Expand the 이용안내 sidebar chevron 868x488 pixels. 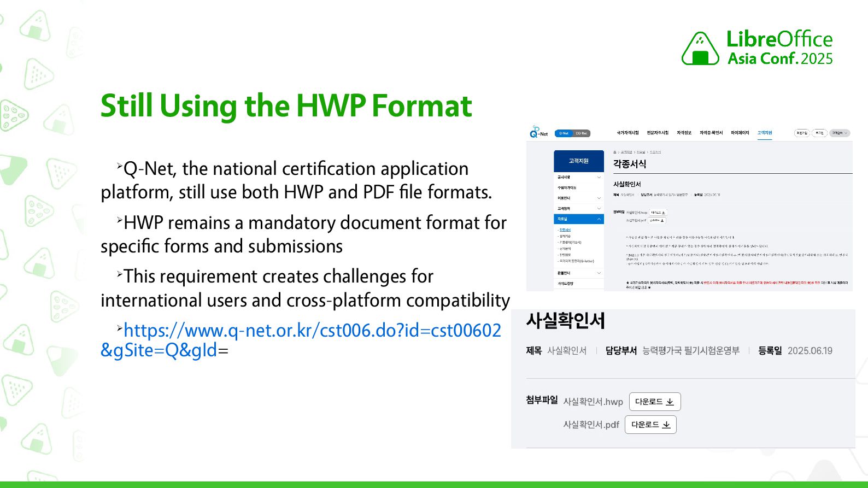(599, 198)
